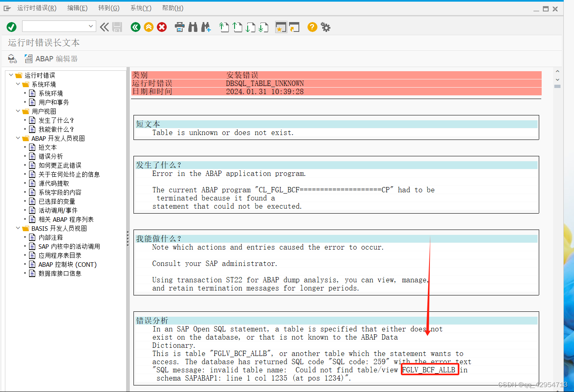Screen dimensions: 574x392
Task: Click the Find (binoculars) icon
Action: [x=192, y=27]
